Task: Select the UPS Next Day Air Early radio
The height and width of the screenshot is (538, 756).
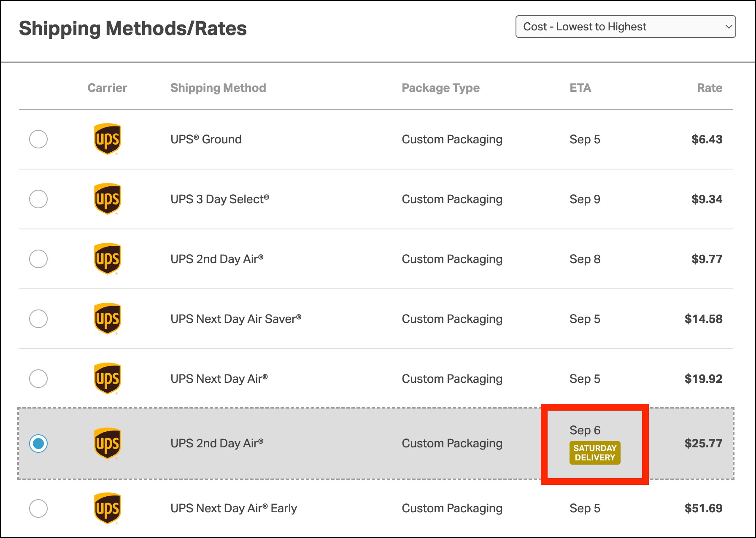Action: 38,508
